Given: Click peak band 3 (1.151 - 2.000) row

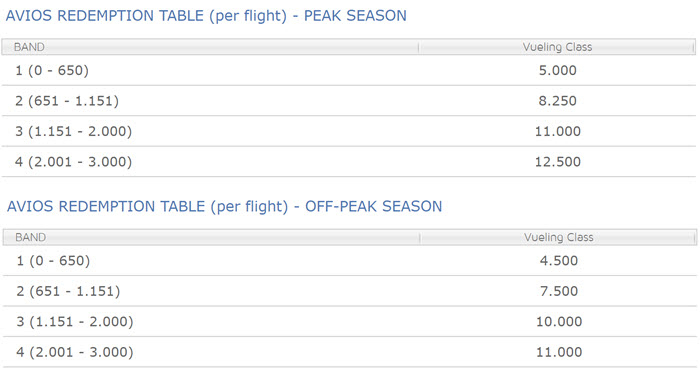Looking at the screenshot, I should pyautogui.click(x=349, y=131).
